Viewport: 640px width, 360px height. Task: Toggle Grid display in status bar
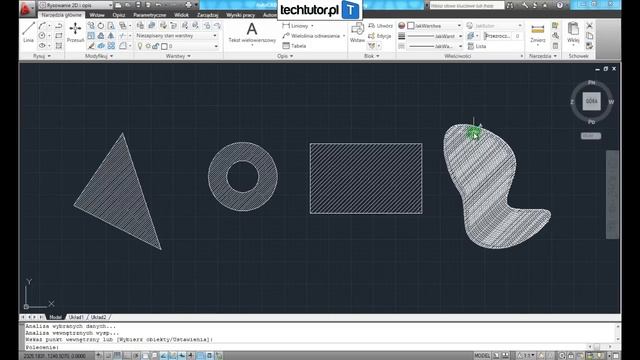coord(118,356)
